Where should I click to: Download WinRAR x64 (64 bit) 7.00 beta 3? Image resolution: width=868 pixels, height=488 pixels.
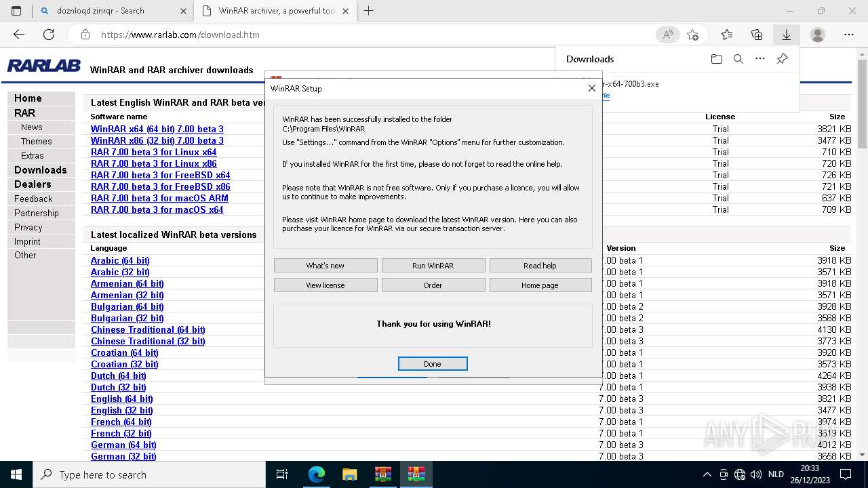[157, 129]
